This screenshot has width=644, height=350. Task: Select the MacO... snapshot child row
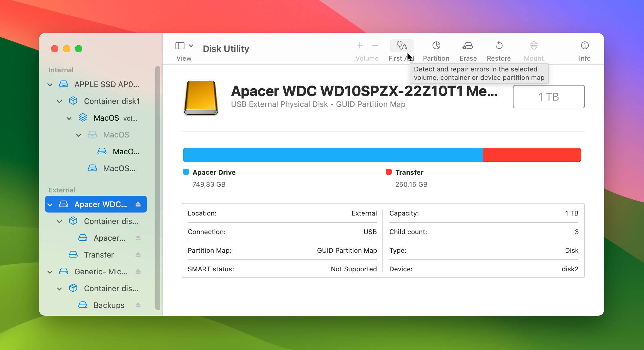[96, 152]
